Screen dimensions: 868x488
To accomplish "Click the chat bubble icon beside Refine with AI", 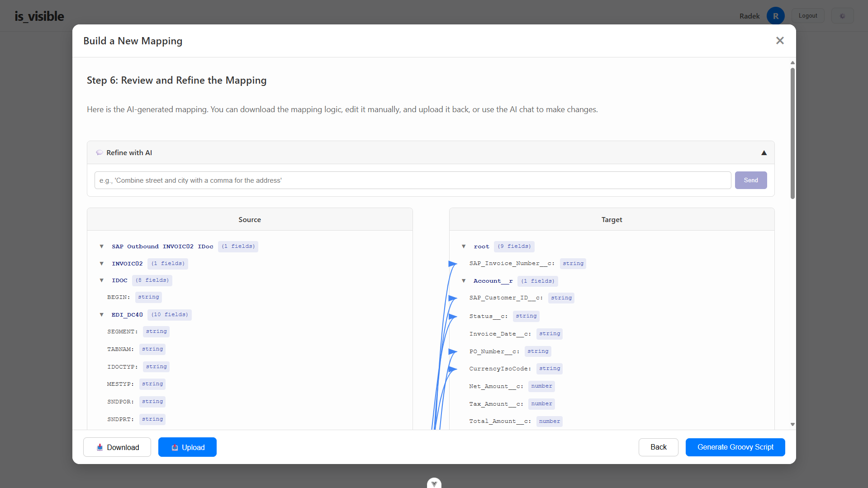I will (99, 152).
